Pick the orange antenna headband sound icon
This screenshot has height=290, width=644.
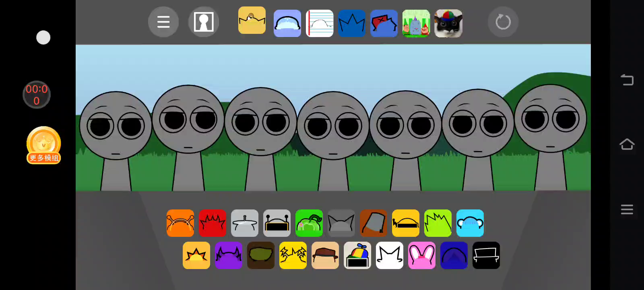[180, 223]
